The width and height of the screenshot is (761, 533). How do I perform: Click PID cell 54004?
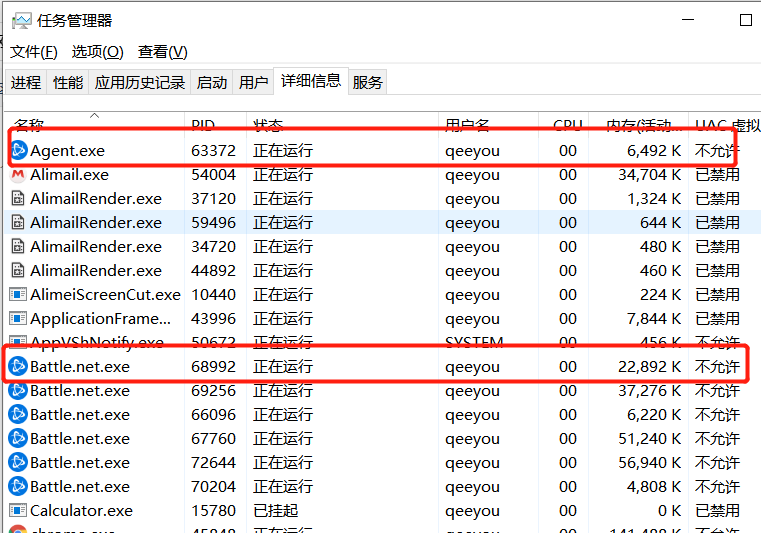214,174
